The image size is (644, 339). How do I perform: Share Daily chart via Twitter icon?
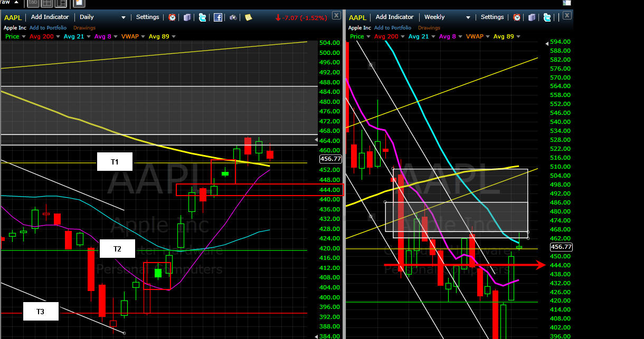pos(202,17)
